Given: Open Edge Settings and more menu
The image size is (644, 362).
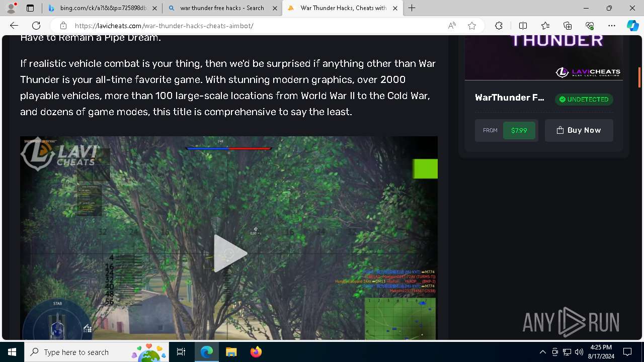Looking at the screenshot, I should click(612, 26).
